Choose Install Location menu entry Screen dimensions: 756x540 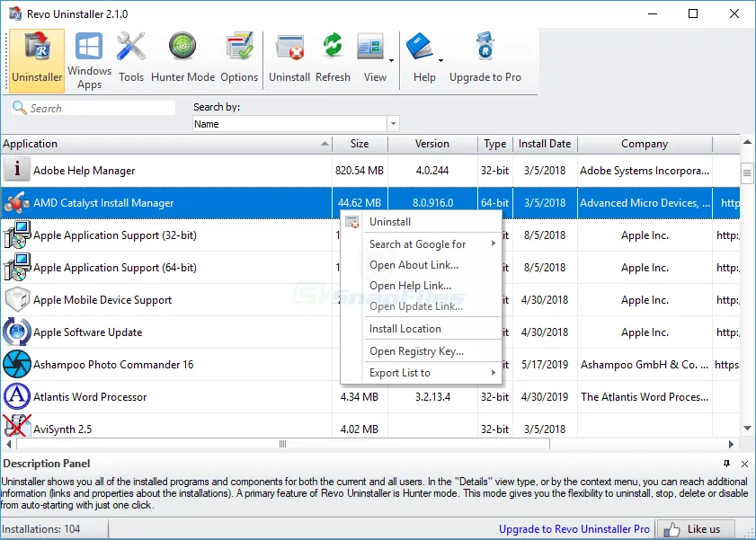click(422, 329)
